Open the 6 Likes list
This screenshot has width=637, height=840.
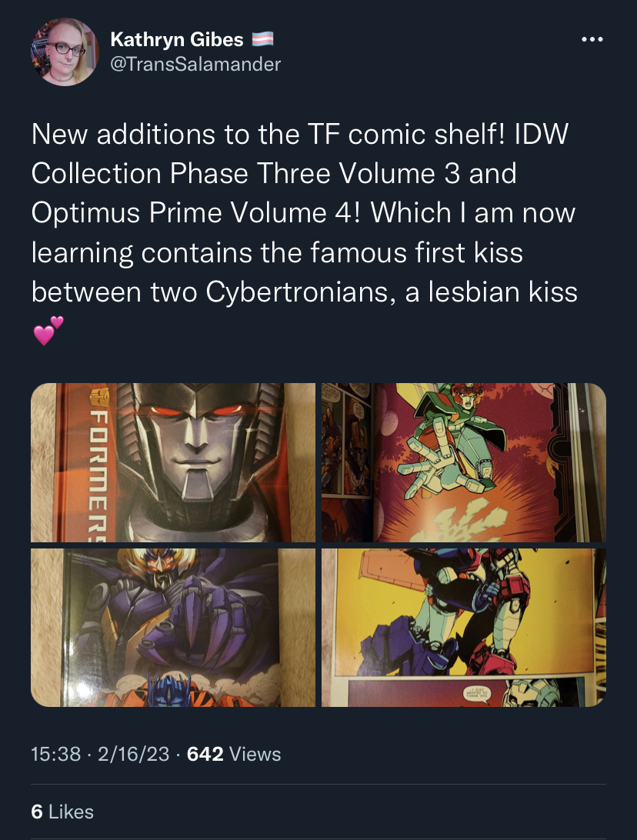[x=62, y=812]
